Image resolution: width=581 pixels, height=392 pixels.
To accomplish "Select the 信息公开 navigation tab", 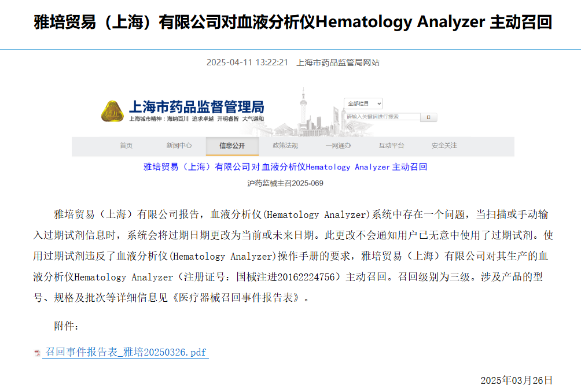I will coord(232,146).
